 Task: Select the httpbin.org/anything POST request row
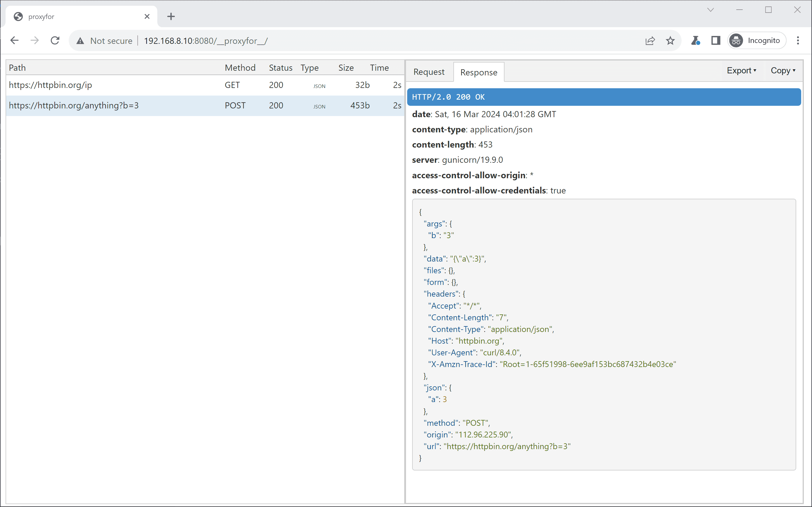click(205, 105)
